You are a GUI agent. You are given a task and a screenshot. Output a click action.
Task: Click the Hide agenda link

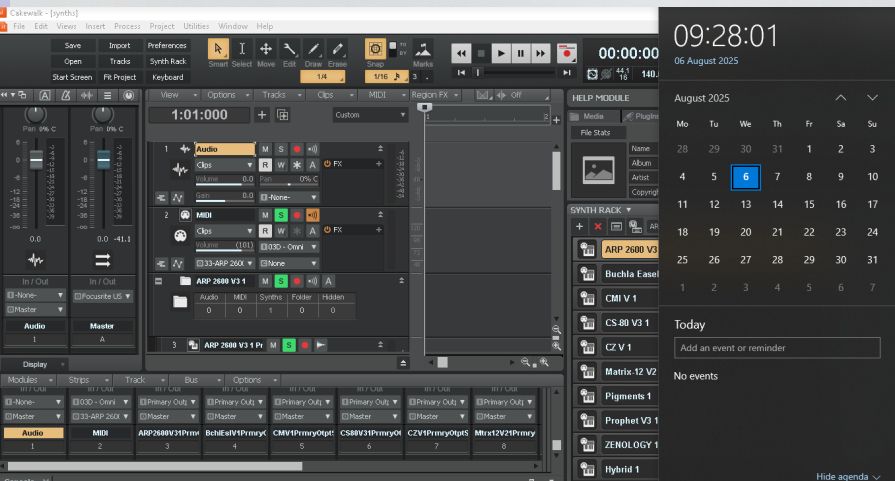[x=848, y=476]
